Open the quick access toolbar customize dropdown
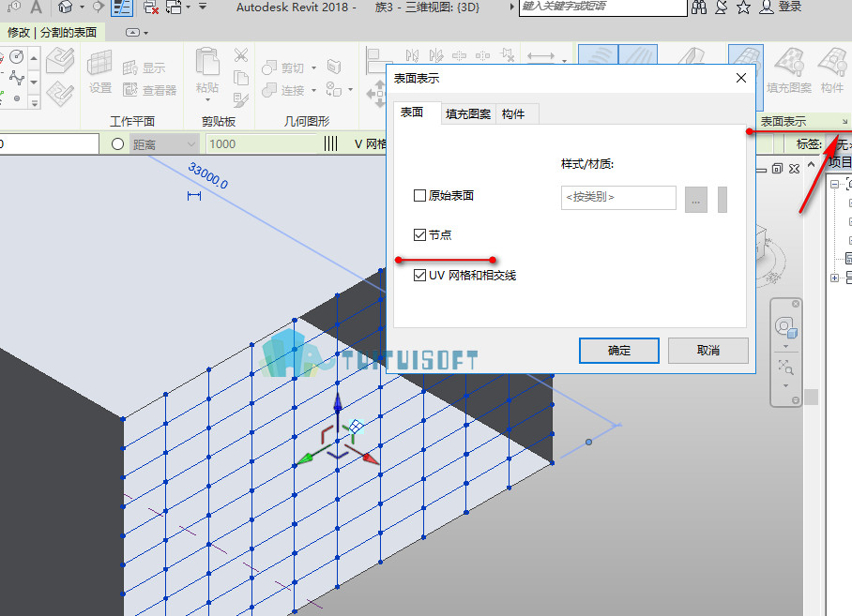The image size is (852, 616). 202,7
